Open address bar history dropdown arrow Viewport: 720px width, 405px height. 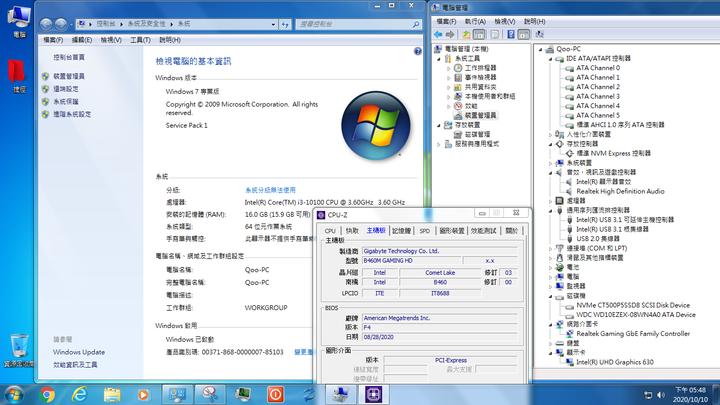click(273, 24)
